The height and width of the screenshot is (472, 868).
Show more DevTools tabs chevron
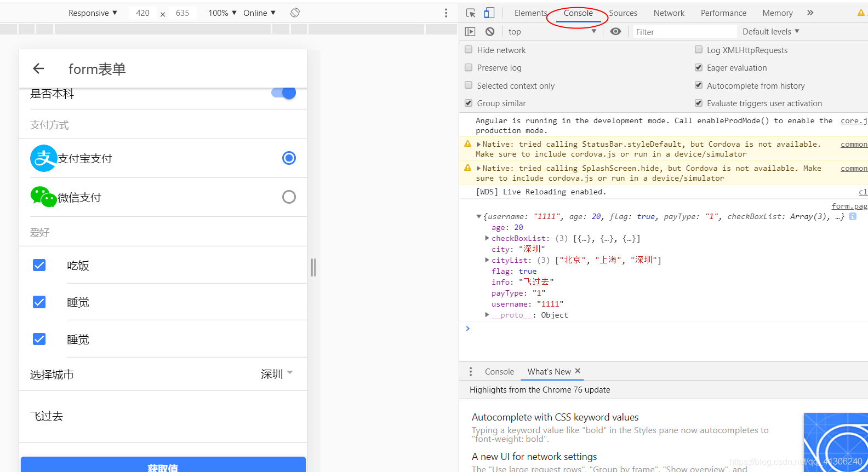pos(810,13)
